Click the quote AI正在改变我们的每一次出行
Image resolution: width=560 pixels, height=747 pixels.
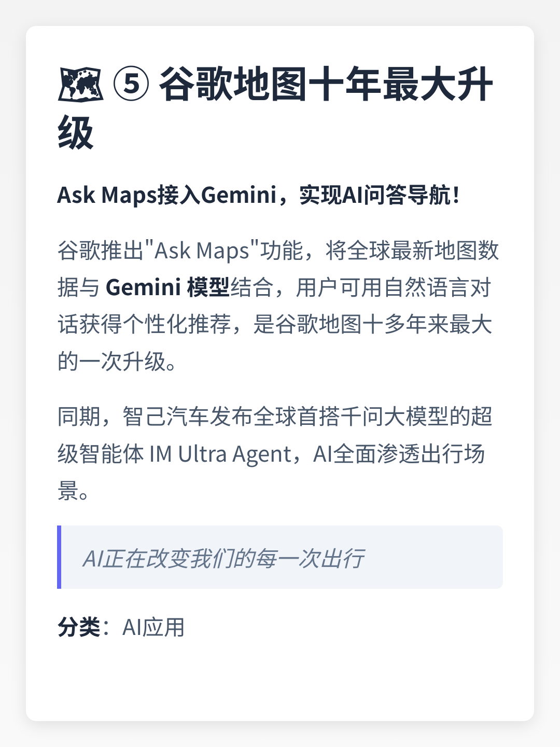(223, 558)
